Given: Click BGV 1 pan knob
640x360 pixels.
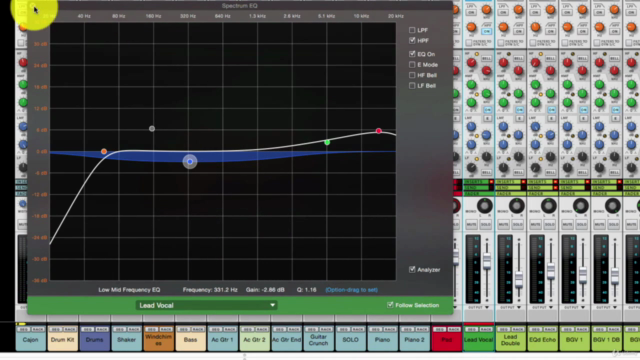Looking at the screenshot, I should tap(580, 205).
